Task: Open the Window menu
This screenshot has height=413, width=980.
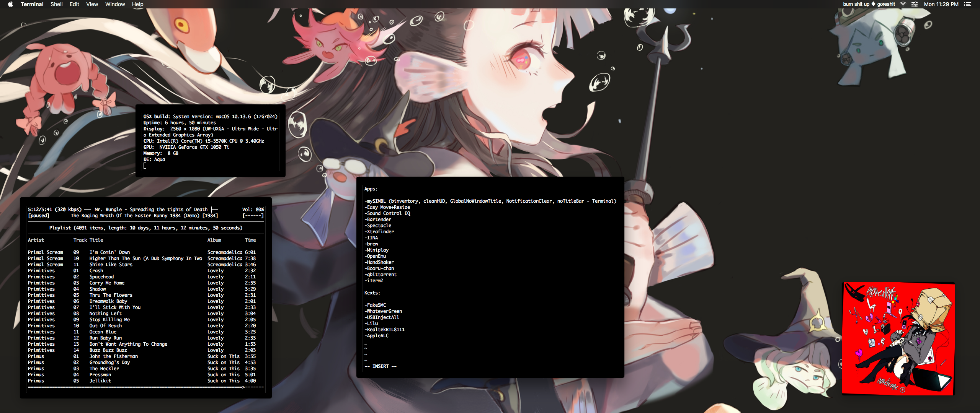Action: click(115, 4)
